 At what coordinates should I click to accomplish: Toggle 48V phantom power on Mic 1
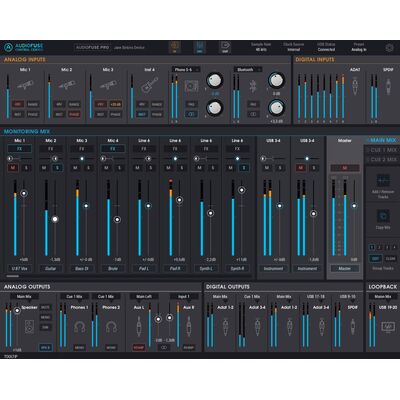pyautogui.click(x=18, y=104)
